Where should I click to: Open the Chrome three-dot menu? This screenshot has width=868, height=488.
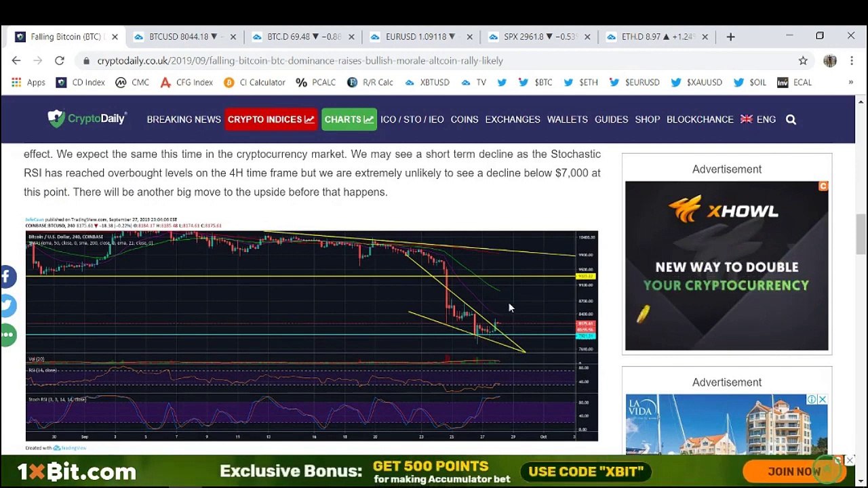(852, 61)
